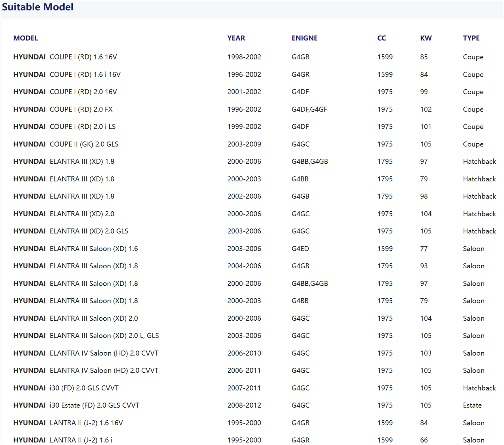Click year '2001-2002' cell

(x=244, y=92)
